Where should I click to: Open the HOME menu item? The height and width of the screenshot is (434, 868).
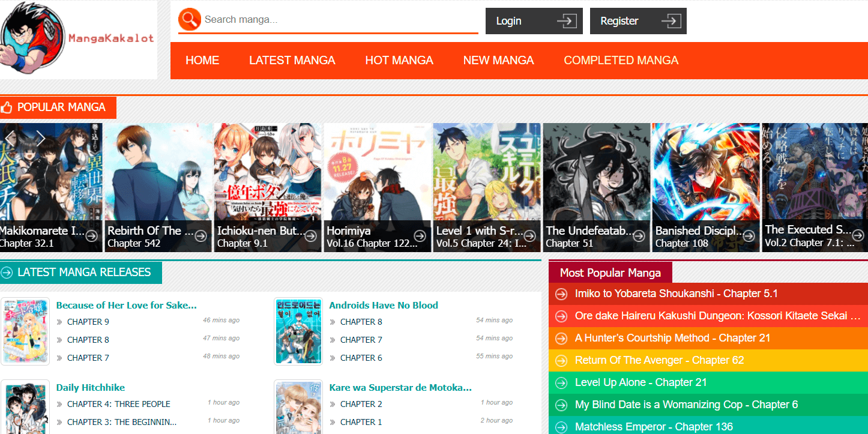pos(202,61)
